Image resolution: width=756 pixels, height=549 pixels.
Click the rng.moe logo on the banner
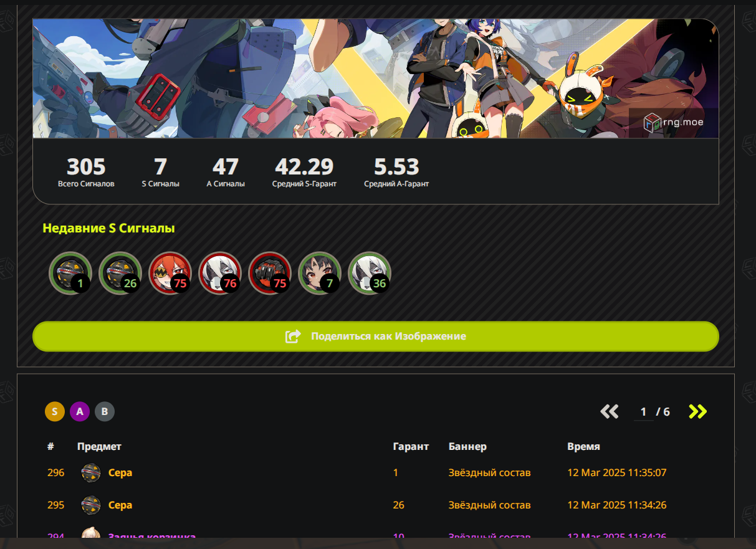pos(674,122)
